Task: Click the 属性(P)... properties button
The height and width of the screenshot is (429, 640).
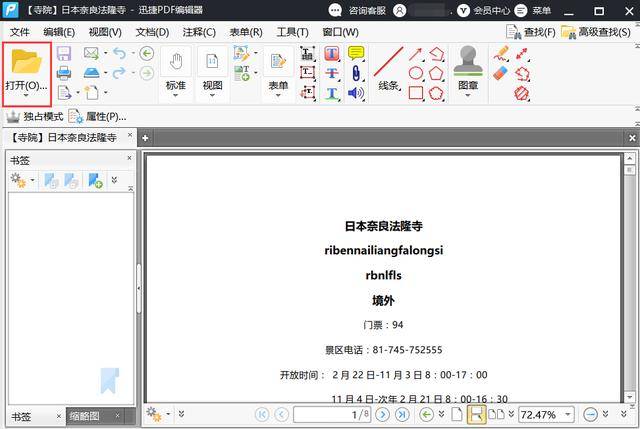Action: point(97,117)
